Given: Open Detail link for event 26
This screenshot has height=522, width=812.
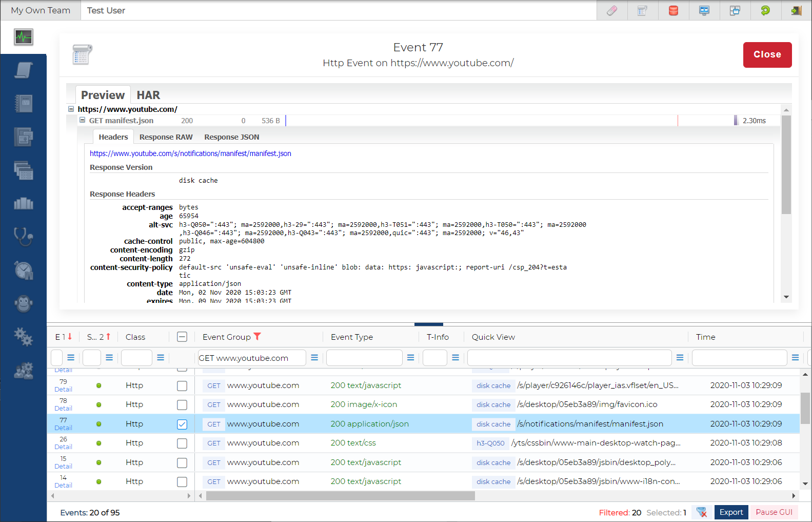Looking at the screenshot, I should coord(63,447).
